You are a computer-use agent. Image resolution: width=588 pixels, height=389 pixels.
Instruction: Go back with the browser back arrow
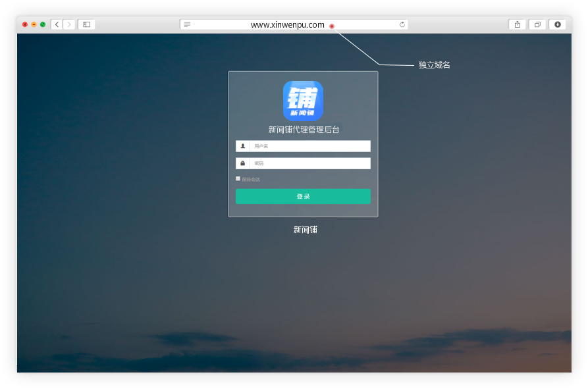[57, 24]
